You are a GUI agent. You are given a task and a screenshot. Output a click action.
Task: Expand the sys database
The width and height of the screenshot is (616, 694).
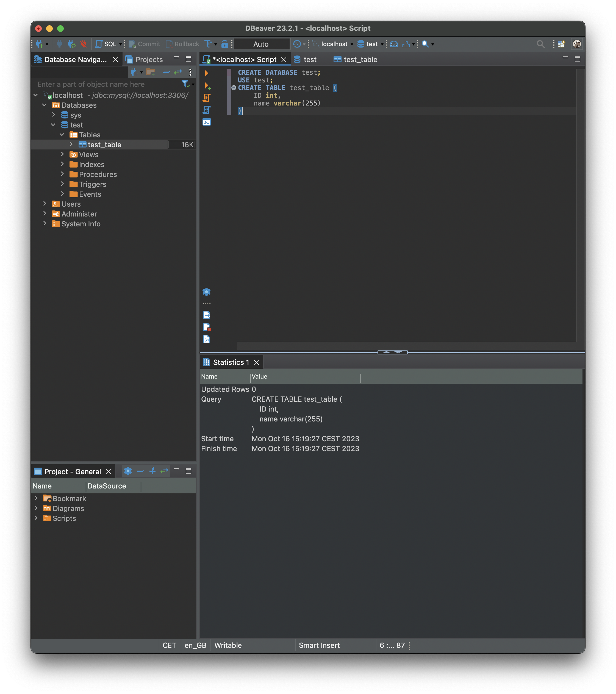click(x=53, y=115)
